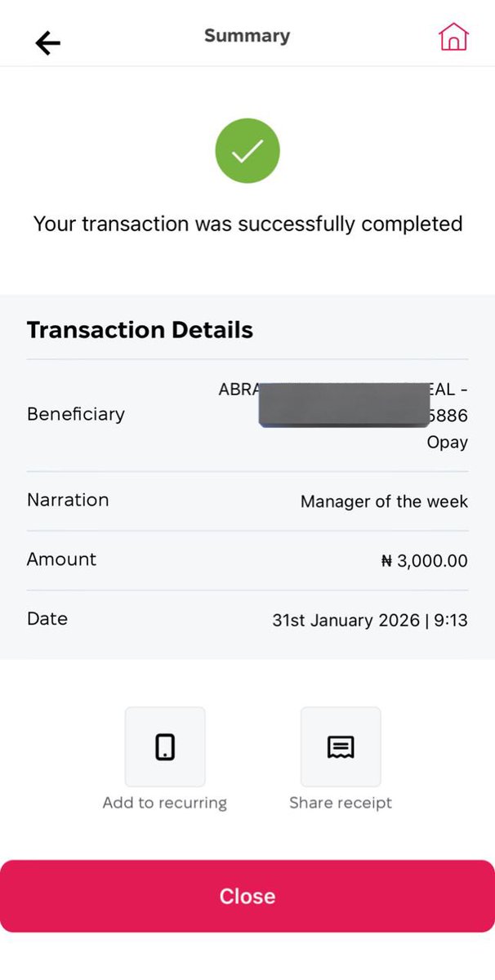This screenshot has height=980, width=495.
Task: Tap the redacted beneficiary name block
Action: (345, 403)
